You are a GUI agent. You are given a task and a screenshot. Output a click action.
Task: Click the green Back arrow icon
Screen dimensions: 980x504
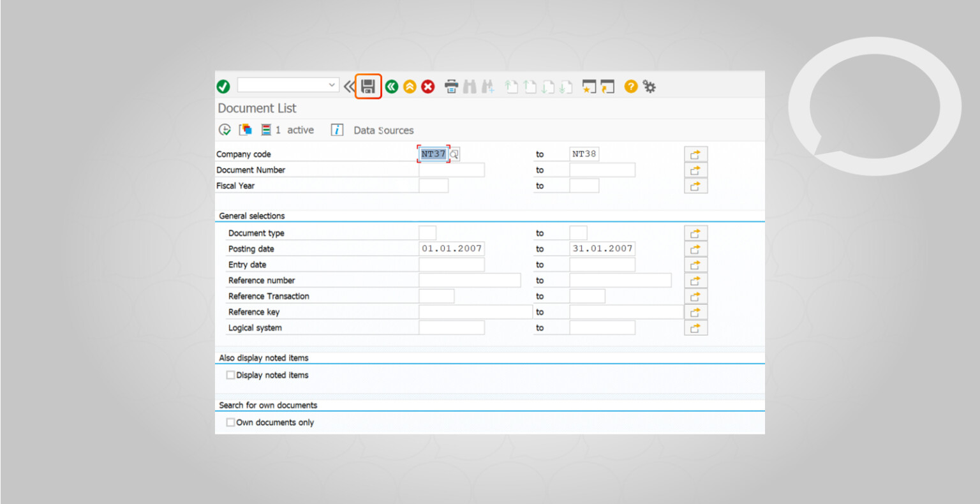391,87
